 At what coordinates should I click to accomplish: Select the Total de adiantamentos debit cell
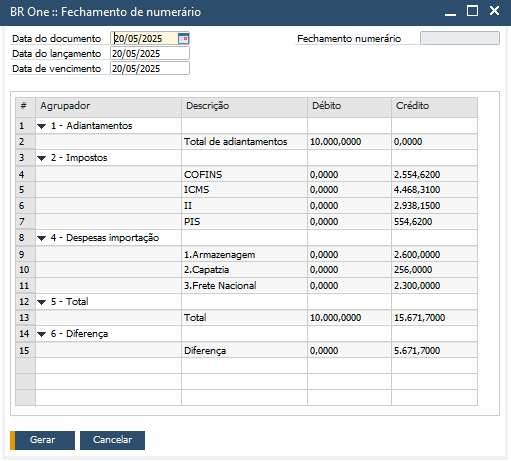[x=349, y=142]
